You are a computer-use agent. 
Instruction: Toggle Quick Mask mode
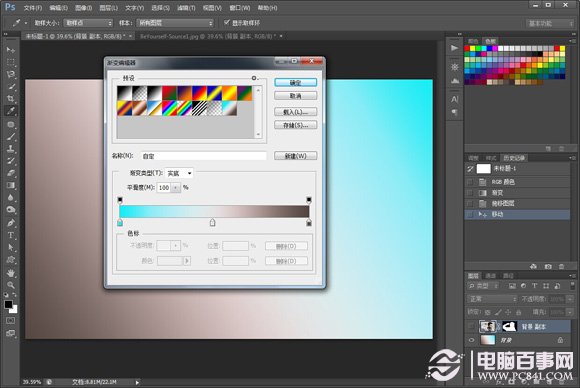(11, 320)
